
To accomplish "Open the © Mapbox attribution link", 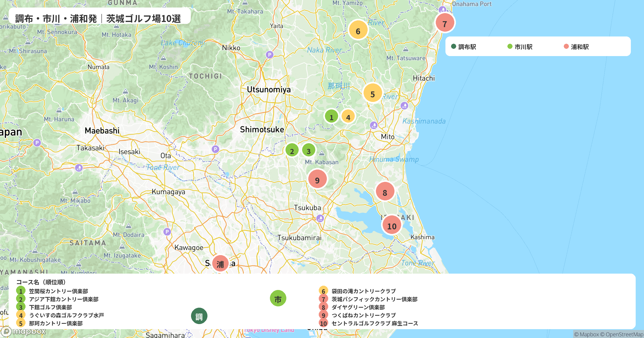I will 587,334.
